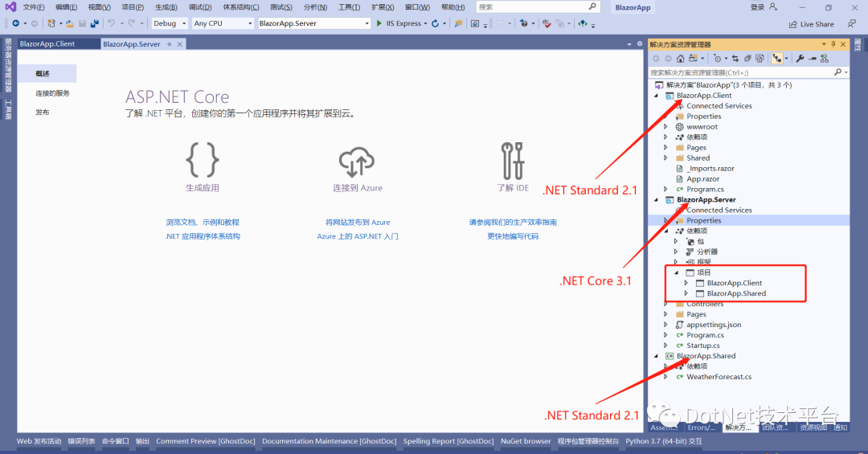Click the Navigate Backward toolbar icon
The width and height of the screenshot is (868, 454).
click(x=15, y=23)
